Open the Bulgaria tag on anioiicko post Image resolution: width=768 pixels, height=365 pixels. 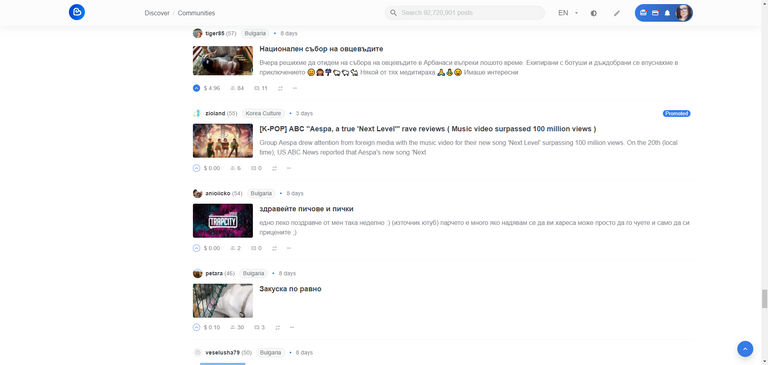click(x=261, y=193)
